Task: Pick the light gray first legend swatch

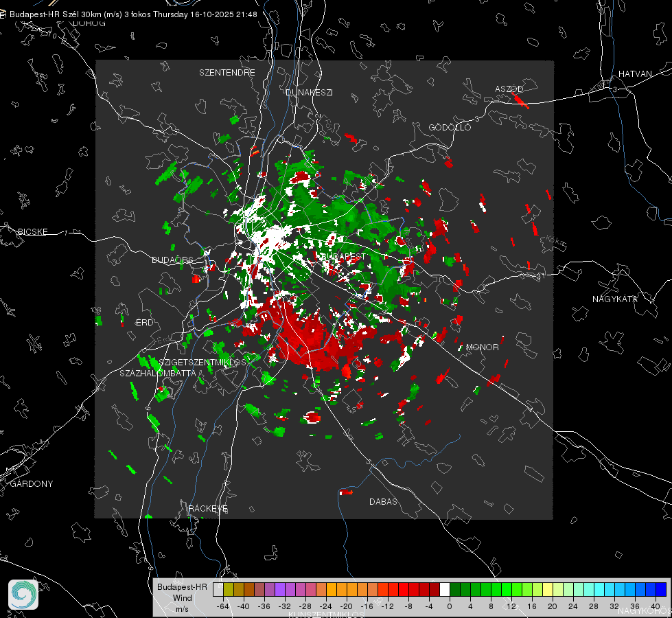Action: [218, 590]
